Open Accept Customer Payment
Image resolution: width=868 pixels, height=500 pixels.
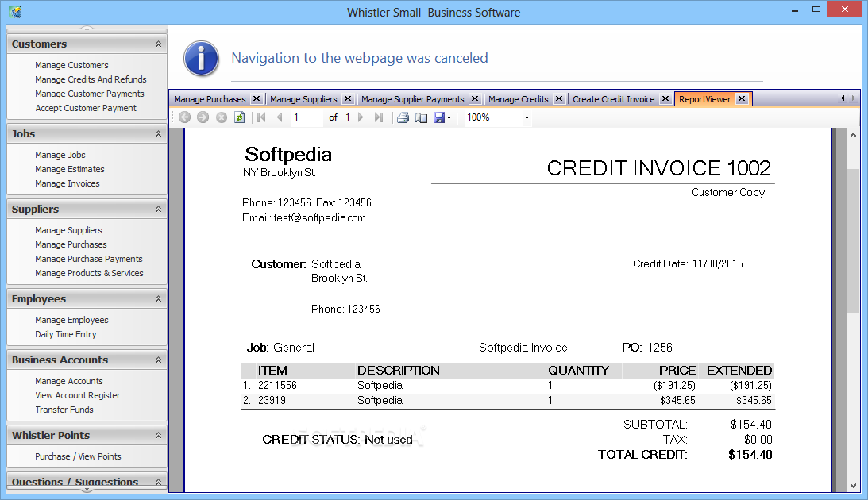pyautogui.click(x=86, y=109)
